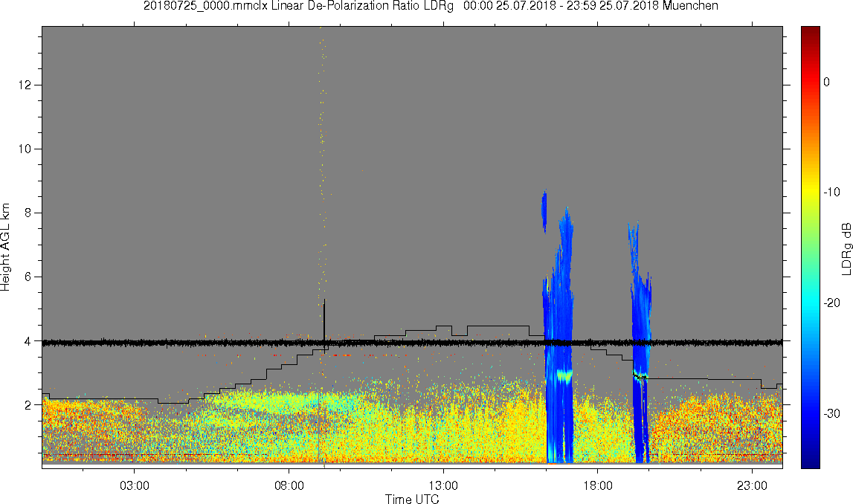Click the colorbar value label -30
Image resolution: width=853 pixels, height=504 pixels.
click(831, 414)
